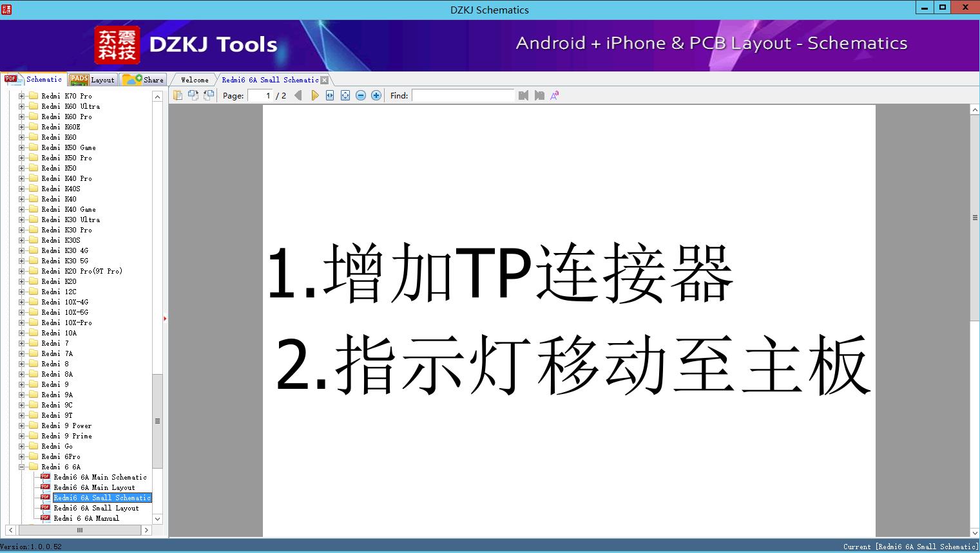Click the folder icon of Redmi 9 Power
980x553 pixels.
coord(34,426)
